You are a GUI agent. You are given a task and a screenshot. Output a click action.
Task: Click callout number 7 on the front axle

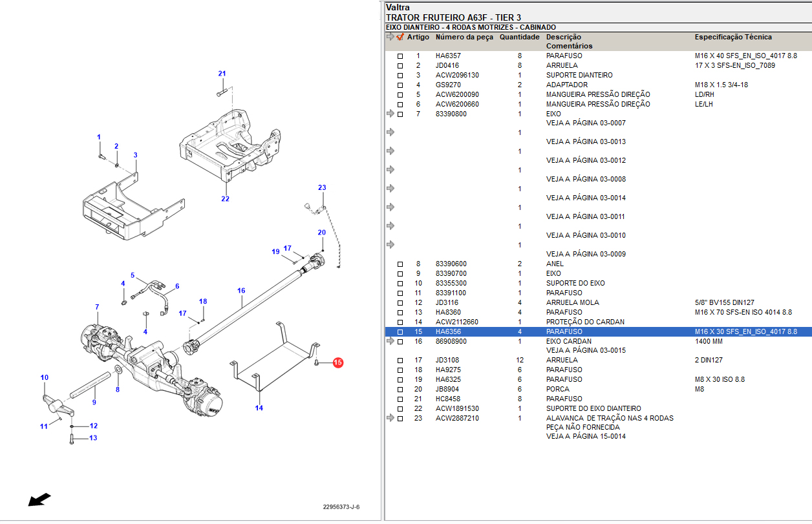pos(97,307)
